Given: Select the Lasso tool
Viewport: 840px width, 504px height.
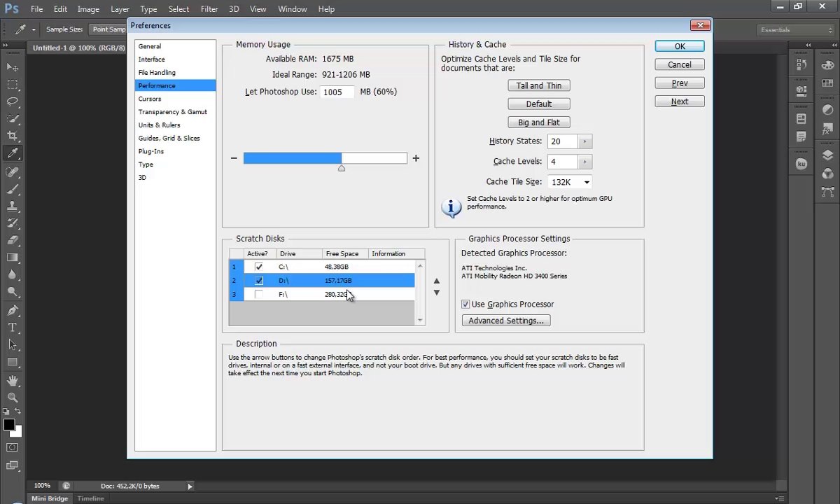Looking at the screenshot, I should click(13, 101).
